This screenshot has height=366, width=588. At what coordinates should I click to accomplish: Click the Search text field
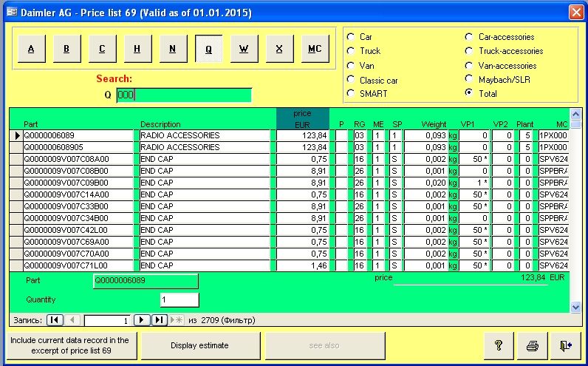[x=184, y=95]
